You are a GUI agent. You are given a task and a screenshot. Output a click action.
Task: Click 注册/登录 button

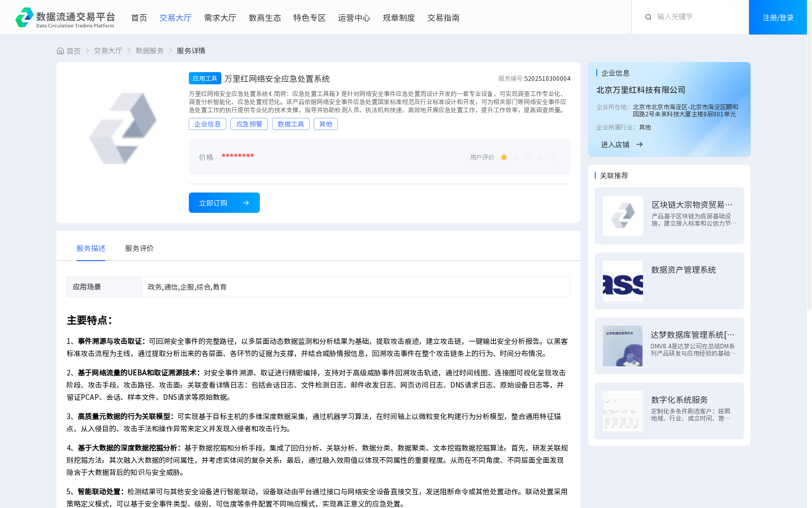point(778,17)
